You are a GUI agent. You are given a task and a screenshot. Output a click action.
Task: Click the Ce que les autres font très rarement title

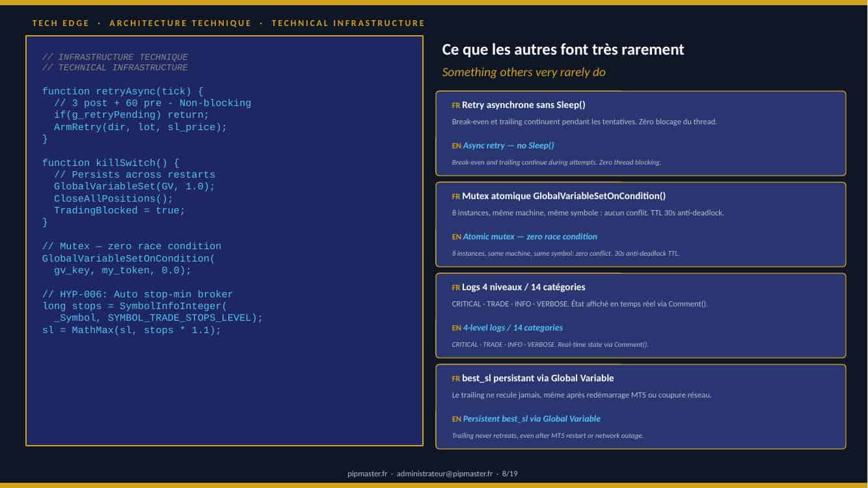pyautogui.click(x=563, y=49)
